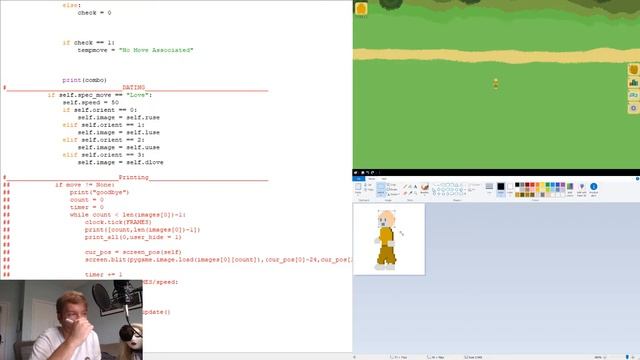Click the blue vehicle icon in game sidebar
640x360 pixels.
[x=633, y=96]
